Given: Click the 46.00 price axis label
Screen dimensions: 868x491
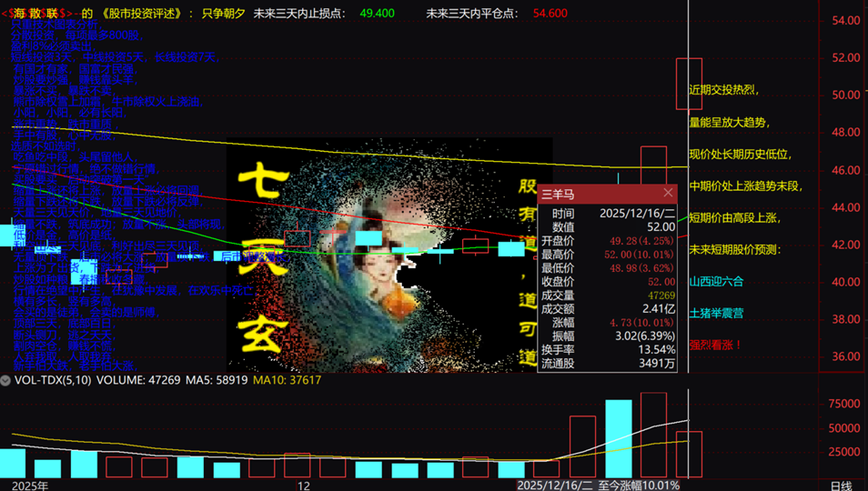Looking at the screenshot, I should pos(846,170).
